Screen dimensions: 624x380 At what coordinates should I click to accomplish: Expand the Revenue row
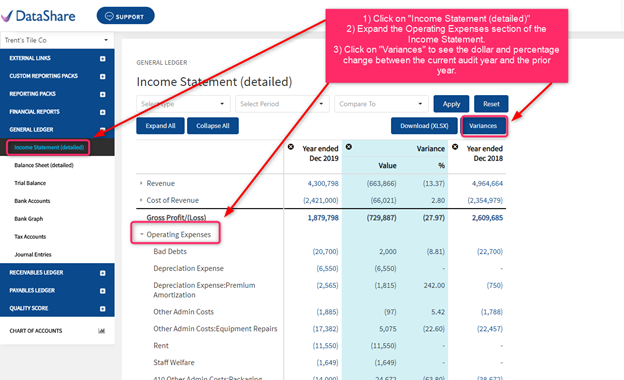click(141, 183)
